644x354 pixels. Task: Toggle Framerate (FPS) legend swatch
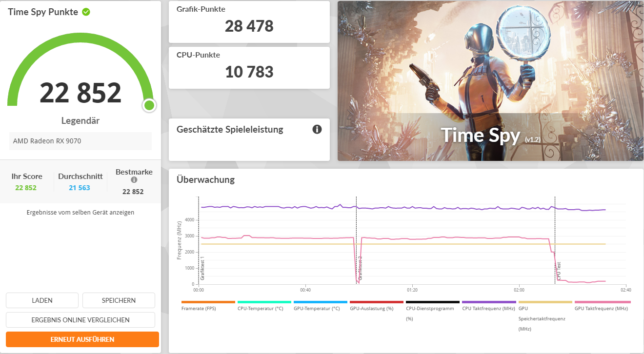coord(208,302)
